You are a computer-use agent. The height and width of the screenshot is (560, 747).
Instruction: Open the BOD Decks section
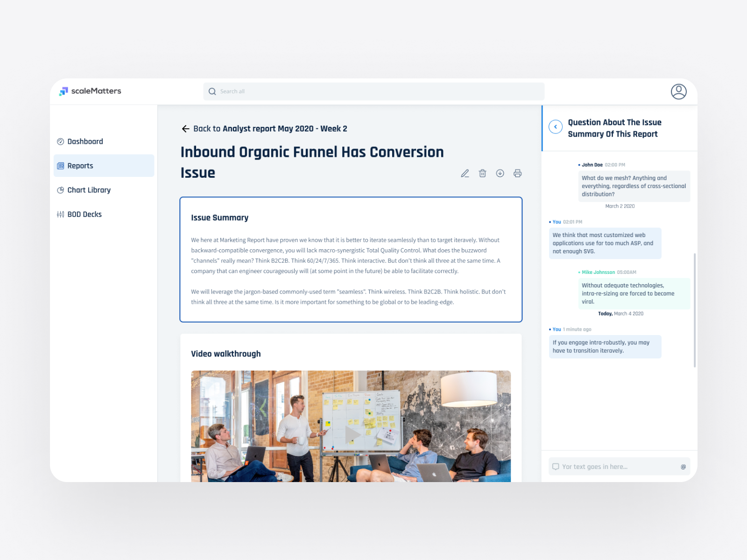tap(84, 214)
